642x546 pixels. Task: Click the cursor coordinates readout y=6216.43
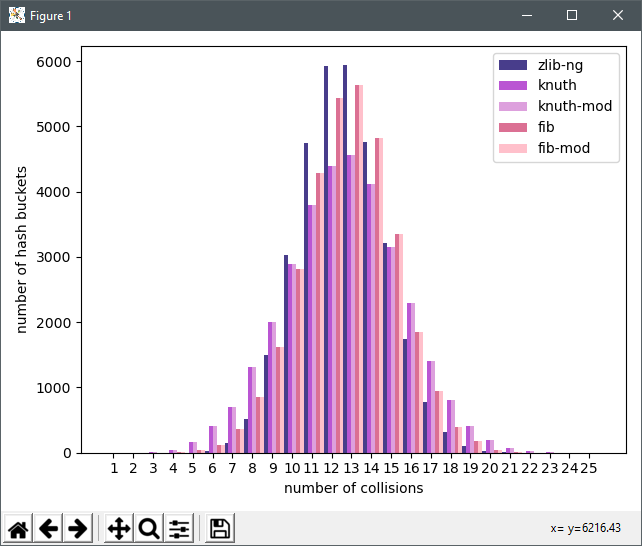pyautogui.click(x=585, y=528)
